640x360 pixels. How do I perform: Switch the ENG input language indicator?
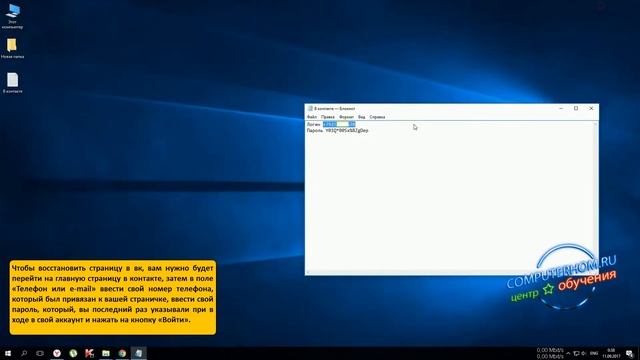pyautogui.click(x=594, y=353)
